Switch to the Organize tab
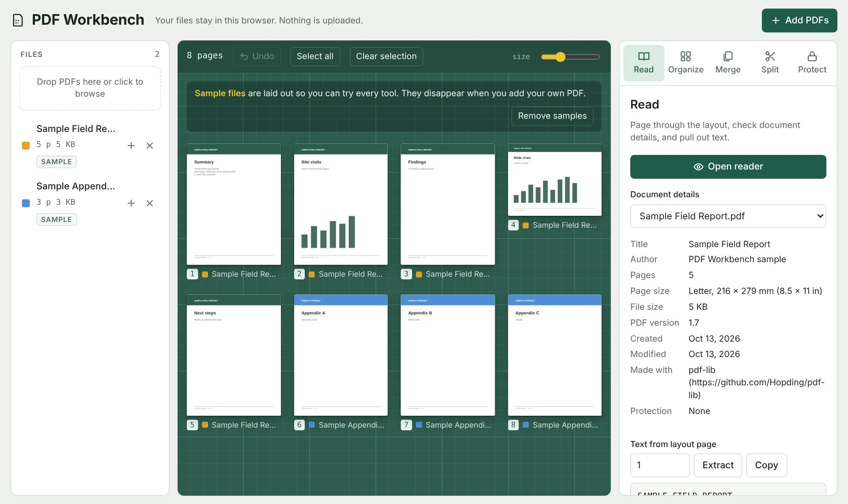This screenshot has width=848, height=504. click(685, 63)
